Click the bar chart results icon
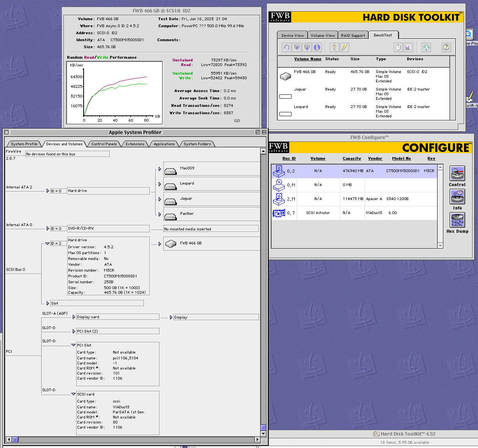This screenshot has width=478, height=448. pos(408,47)
